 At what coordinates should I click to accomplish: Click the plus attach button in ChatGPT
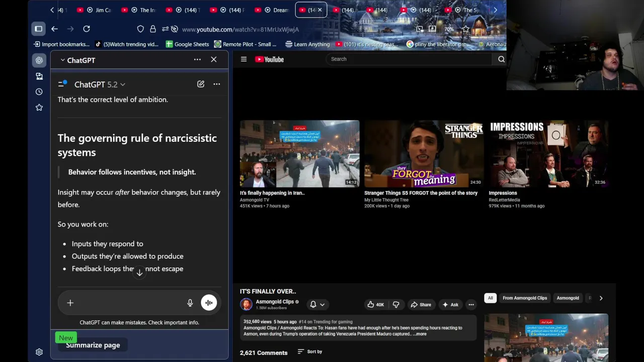70,303
